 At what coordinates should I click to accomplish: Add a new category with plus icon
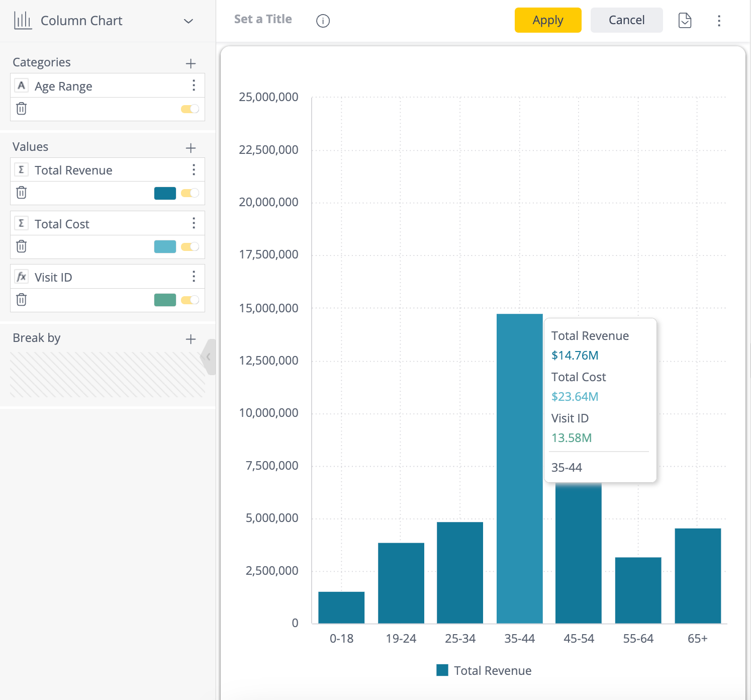tap(191, 63)
